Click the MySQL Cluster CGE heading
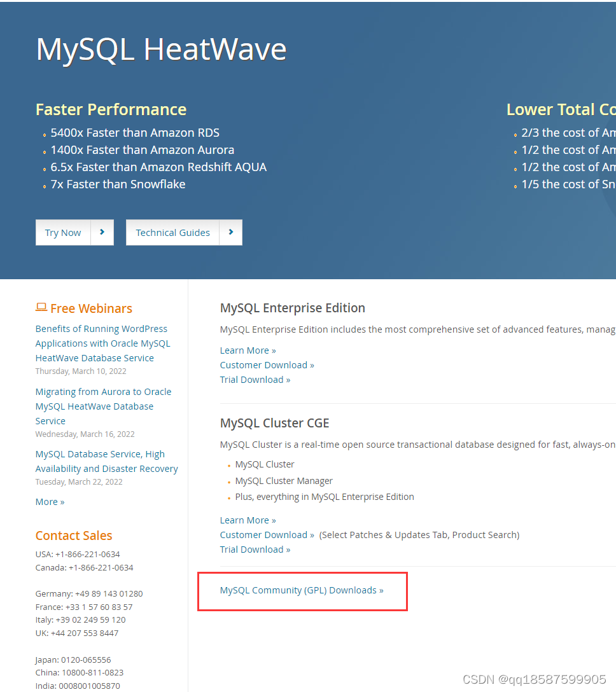Screen dimensions: 616x692 tap(274, 423)
